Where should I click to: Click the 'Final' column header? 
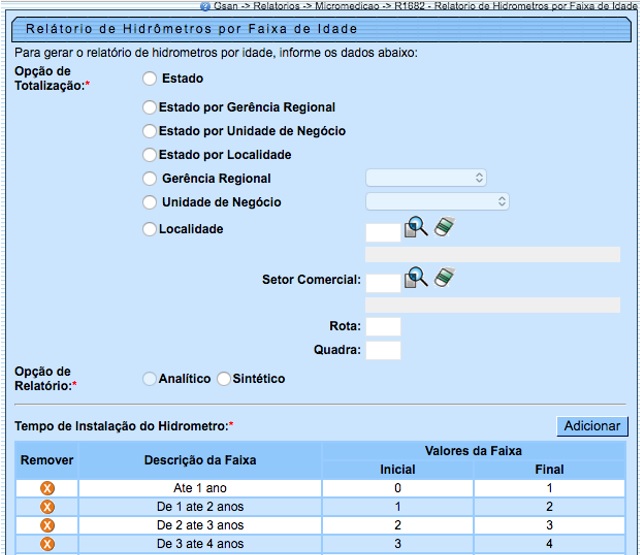click(x=549, y=470)
